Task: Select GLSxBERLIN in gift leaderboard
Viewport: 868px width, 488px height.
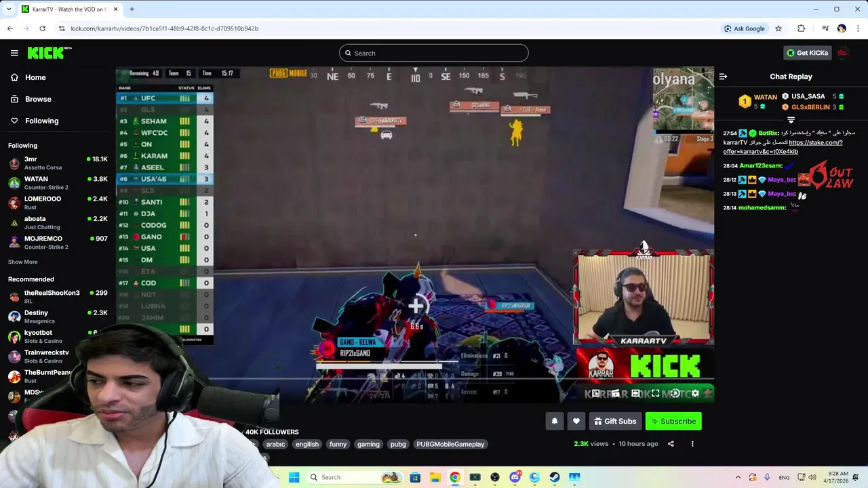Action: 810,107
